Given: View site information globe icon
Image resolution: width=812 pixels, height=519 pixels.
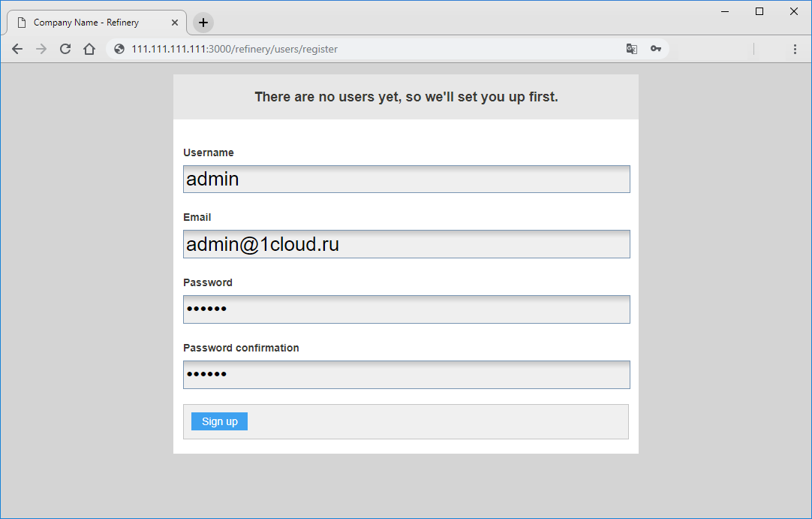Looking at the screenshot, I should click(x=119, y=49).
